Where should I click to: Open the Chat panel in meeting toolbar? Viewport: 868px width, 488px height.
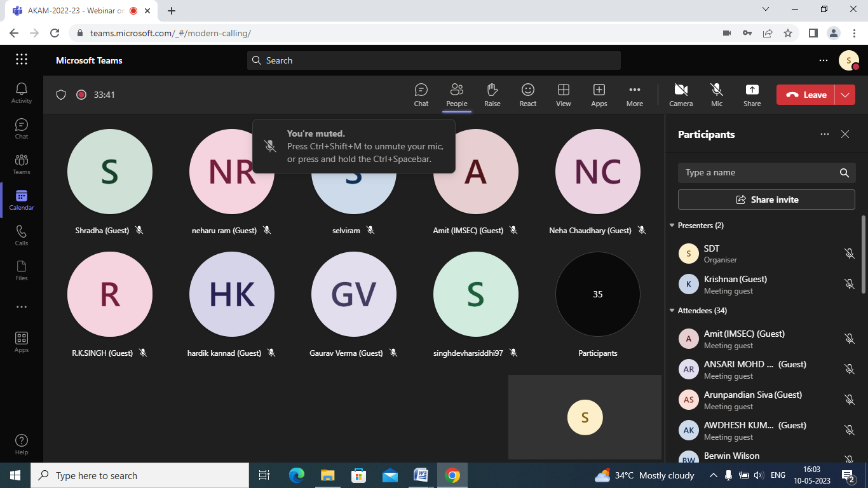pos(421,95)
